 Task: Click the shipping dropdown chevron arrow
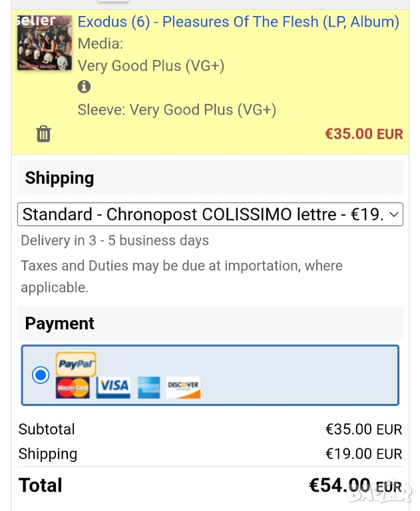click(x=393, y=214)
